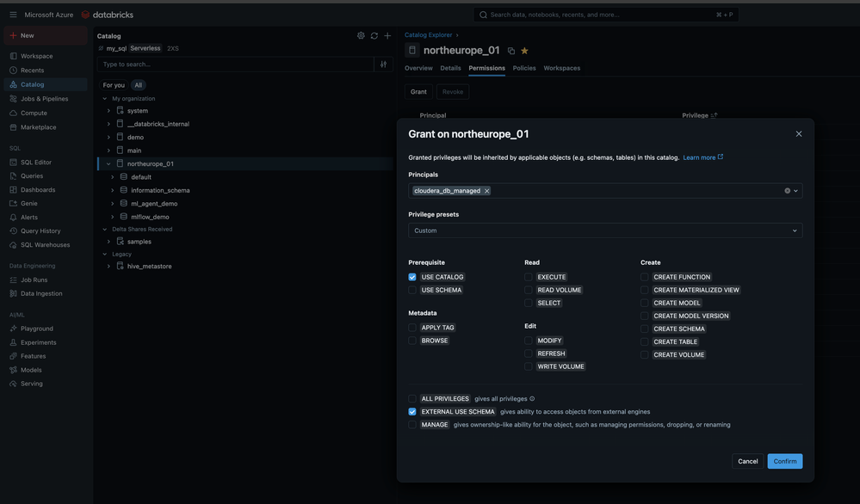This screenshot has width=860, height=504.
Task: Check the ALL PRIVILEGES option
Action: 411,399
